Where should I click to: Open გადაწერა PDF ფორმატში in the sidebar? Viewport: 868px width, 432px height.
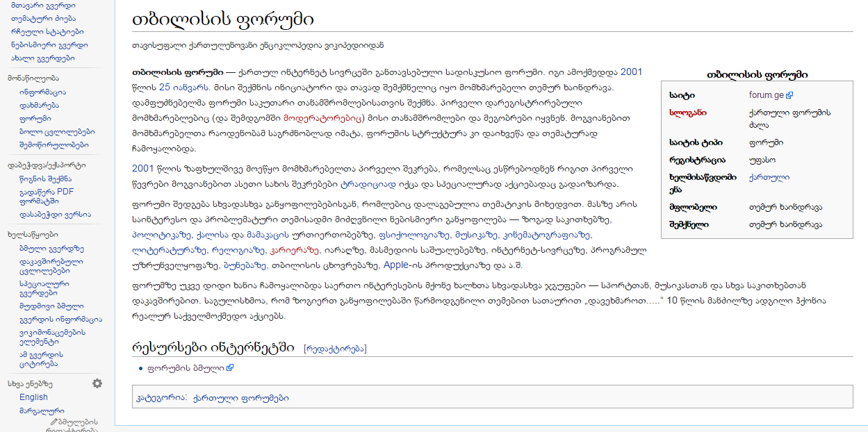pos(42,196)
